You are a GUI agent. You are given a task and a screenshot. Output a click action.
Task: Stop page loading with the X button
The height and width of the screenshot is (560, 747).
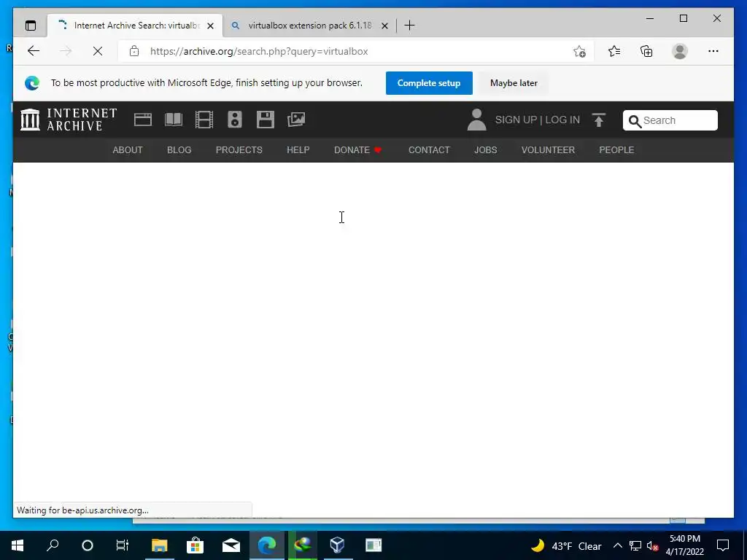pyautogui.click(x=98, y=51)
